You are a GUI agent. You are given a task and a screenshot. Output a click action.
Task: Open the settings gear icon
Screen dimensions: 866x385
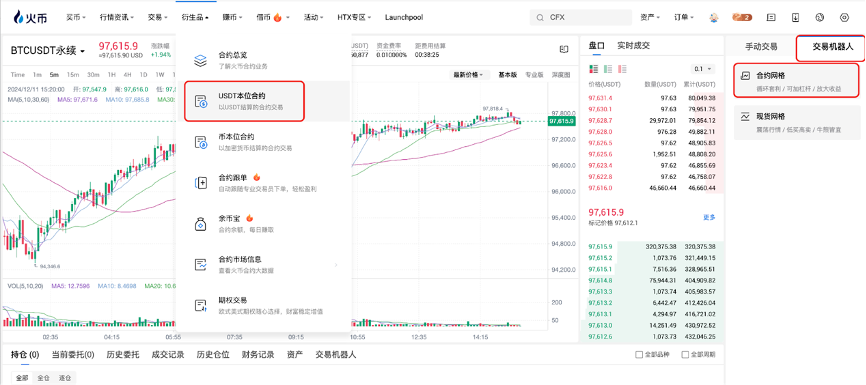(x=844, y=17)
